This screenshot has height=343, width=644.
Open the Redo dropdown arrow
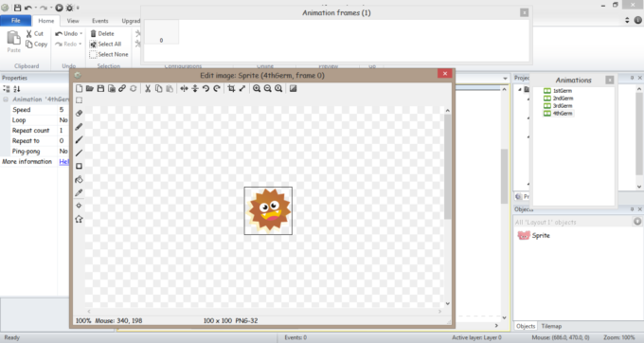click(80, 44)
